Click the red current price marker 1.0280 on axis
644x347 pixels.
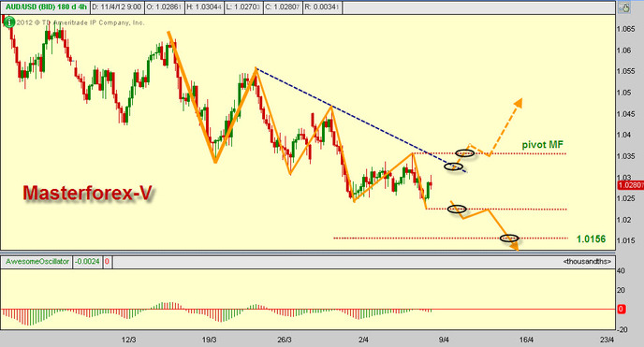(x=630, y=185)
